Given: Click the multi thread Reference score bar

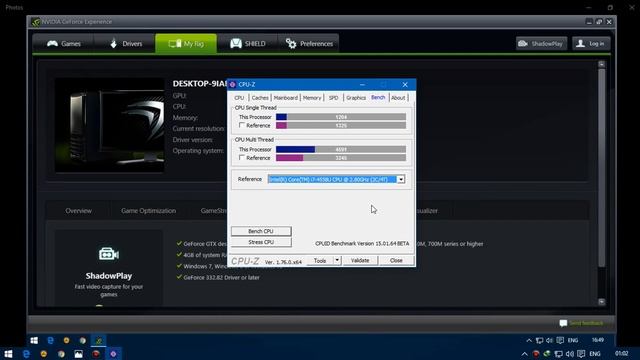Looking at the screenshot, I should [341, 158].
